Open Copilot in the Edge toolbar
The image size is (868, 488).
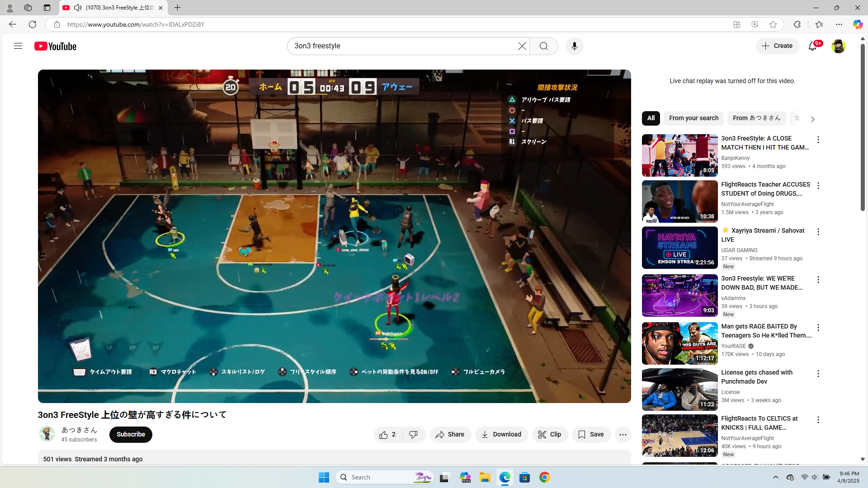point(858,24)
